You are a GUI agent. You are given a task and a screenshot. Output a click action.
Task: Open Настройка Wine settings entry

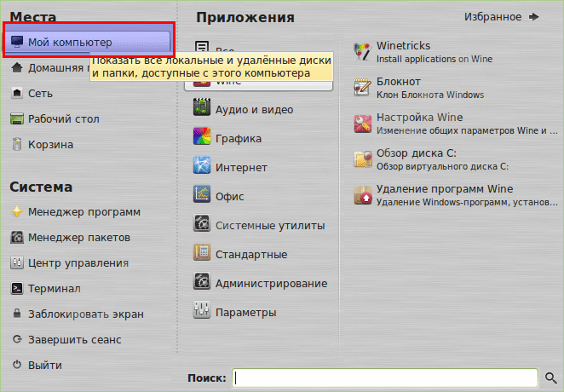[455, 124]
